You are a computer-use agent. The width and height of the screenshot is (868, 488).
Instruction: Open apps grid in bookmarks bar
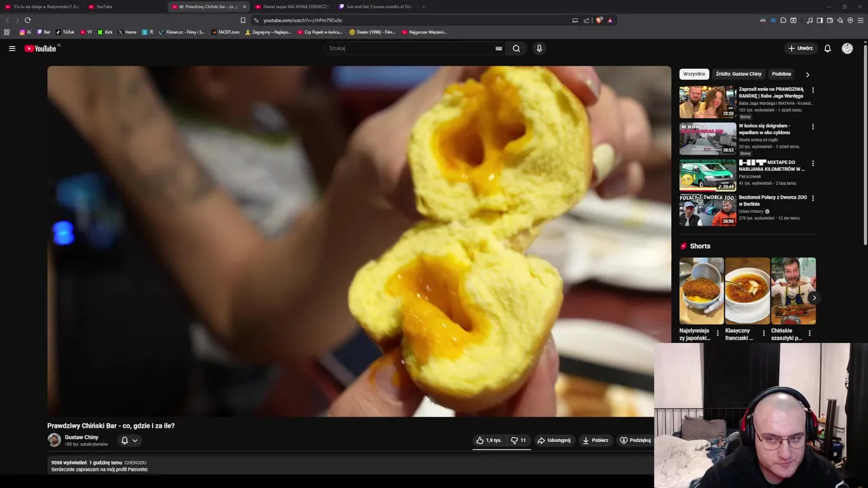tap(7, 32)
